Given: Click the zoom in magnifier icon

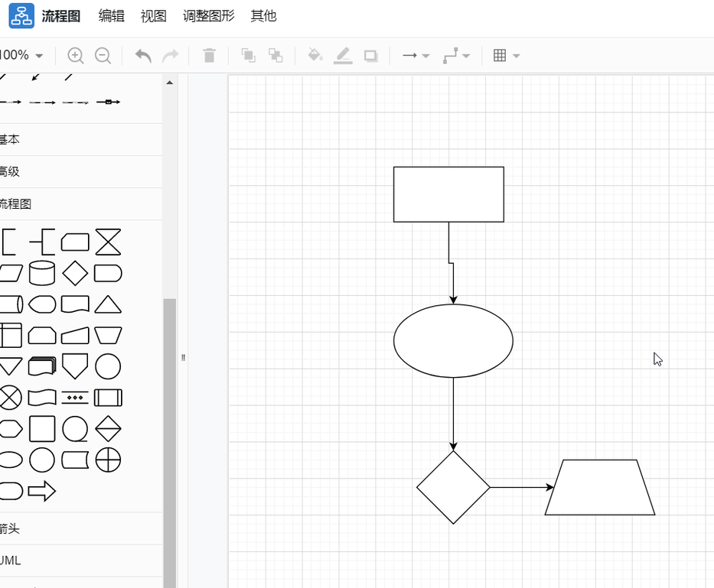Looking at the screenshot, I should (x=75, y=56).
